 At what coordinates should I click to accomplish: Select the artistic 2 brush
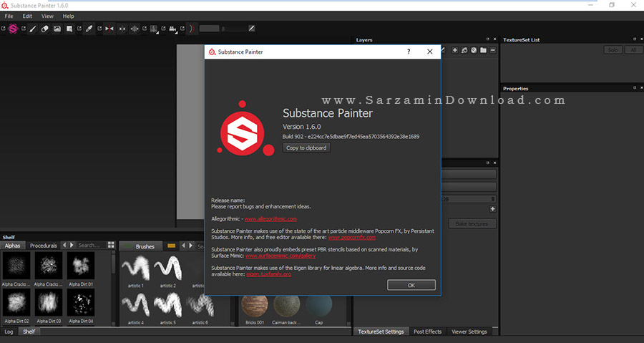[x=168, y=270]
